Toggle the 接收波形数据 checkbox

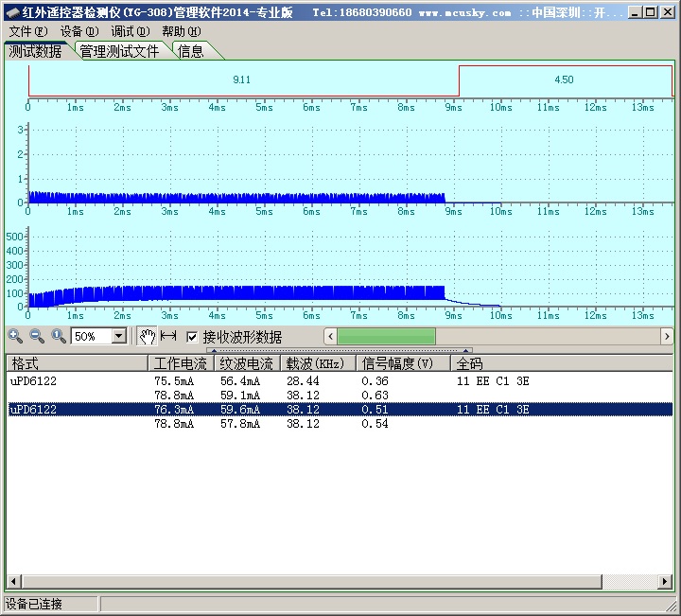192,337
